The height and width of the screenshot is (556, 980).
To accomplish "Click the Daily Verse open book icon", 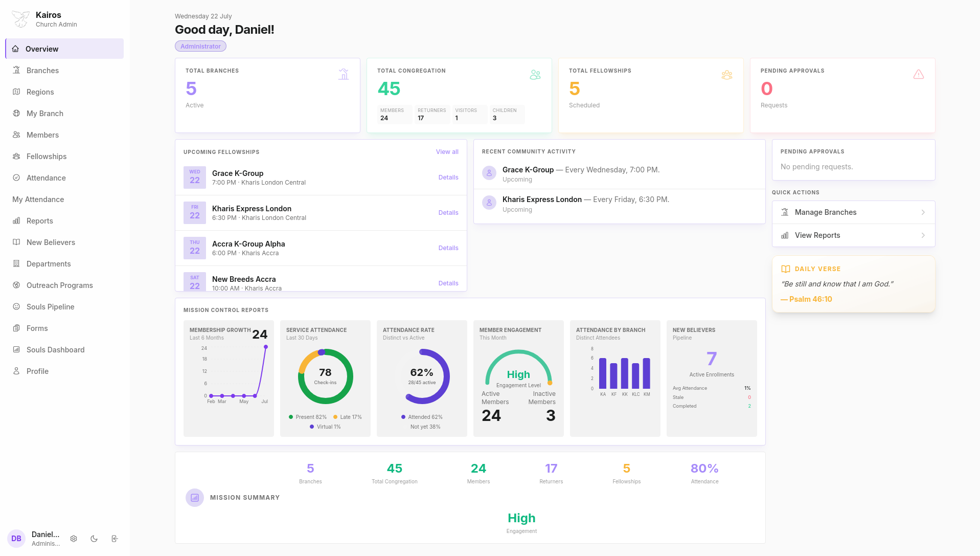I will pos(786,269).
